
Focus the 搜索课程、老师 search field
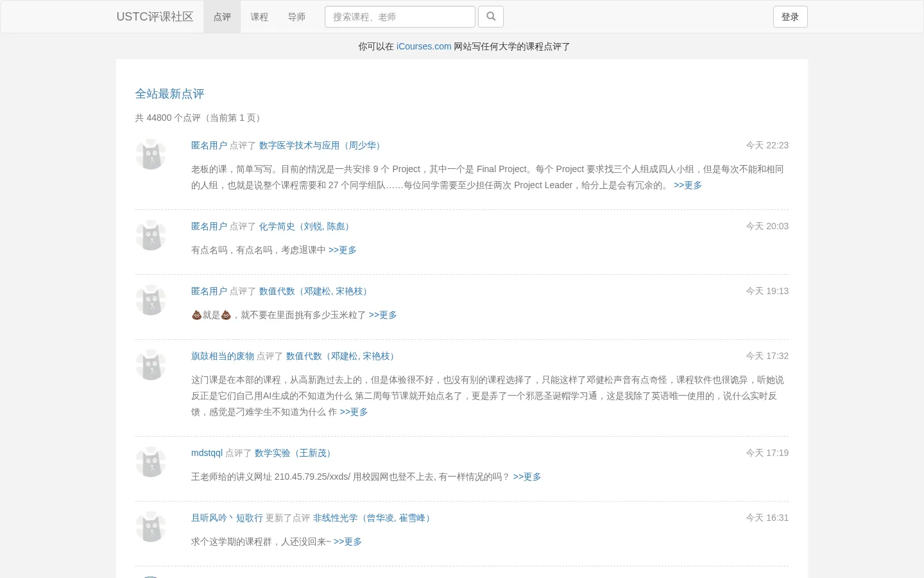coord(400,17)
